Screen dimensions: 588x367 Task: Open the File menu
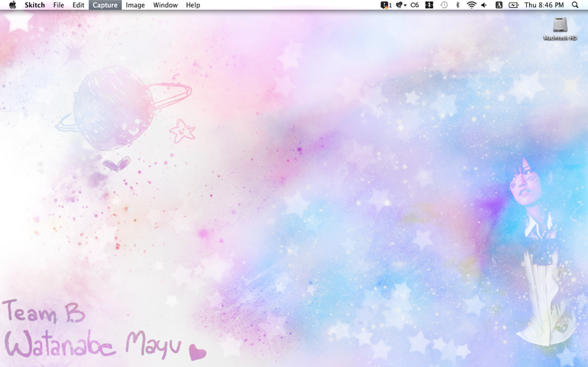tap(58, 5)
